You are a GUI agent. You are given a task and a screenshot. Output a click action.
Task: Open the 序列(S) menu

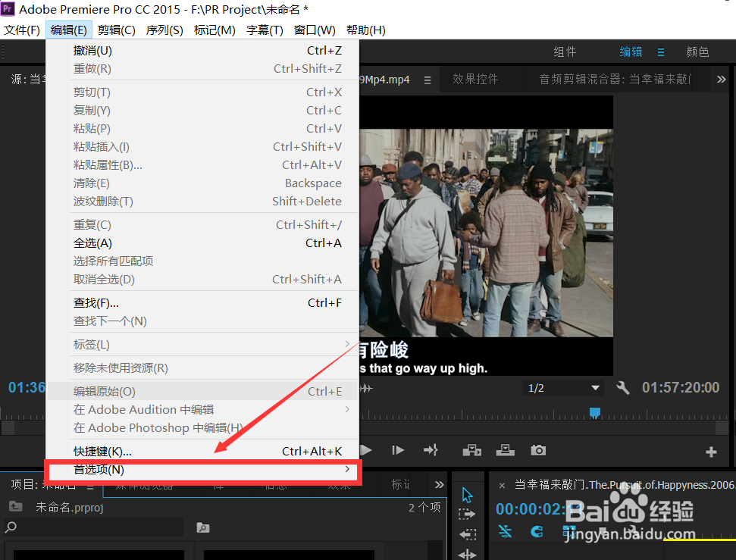[164, 30]
